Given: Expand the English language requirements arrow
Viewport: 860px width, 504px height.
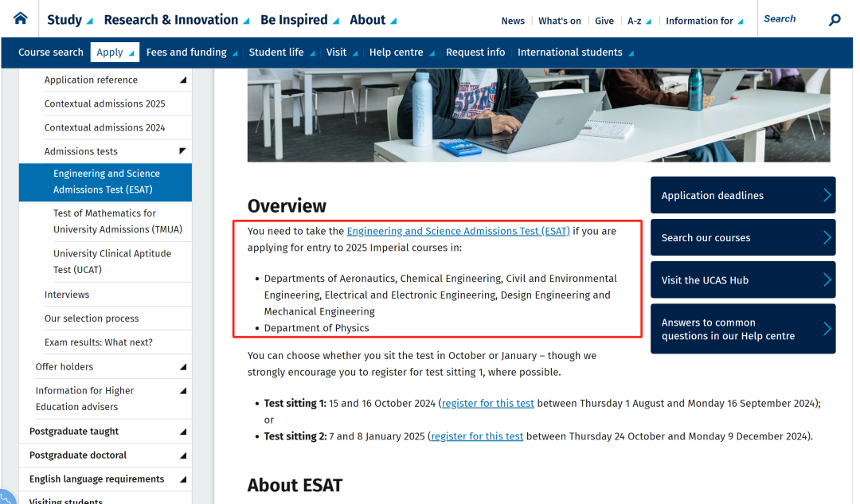Looking at the screenshot, I should [183, 479].
